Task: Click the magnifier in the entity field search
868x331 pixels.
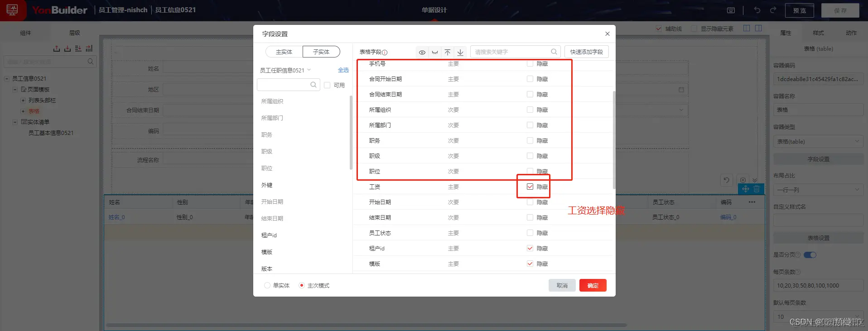Action: [x=313, y=85]
